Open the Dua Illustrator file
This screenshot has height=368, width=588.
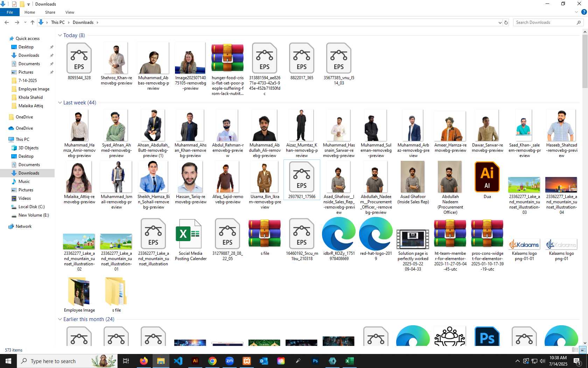point(487,180)
